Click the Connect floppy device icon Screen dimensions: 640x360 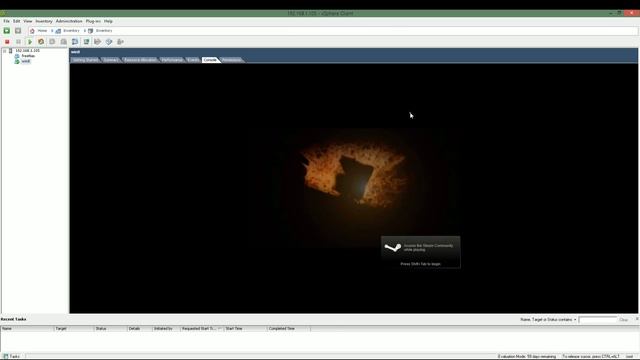click(109, 42)
